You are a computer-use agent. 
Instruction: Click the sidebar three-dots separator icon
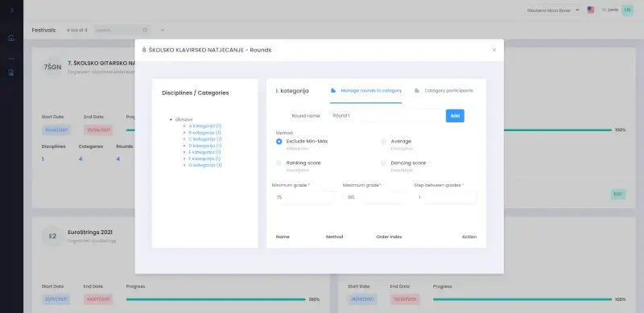(11, 59)
